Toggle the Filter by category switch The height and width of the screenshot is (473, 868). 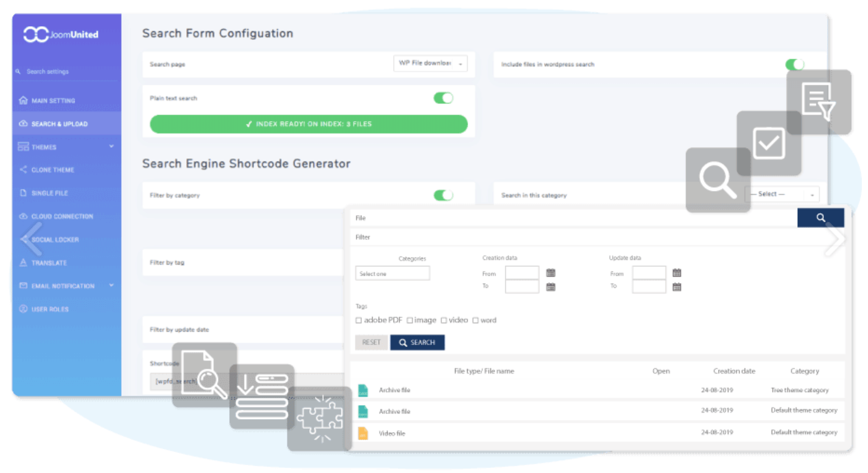tap(443, 196)
